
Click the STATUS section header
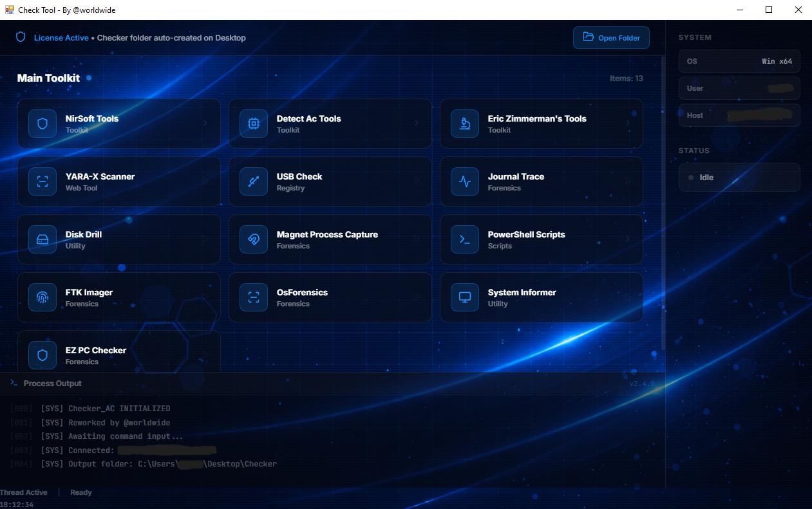694,151
